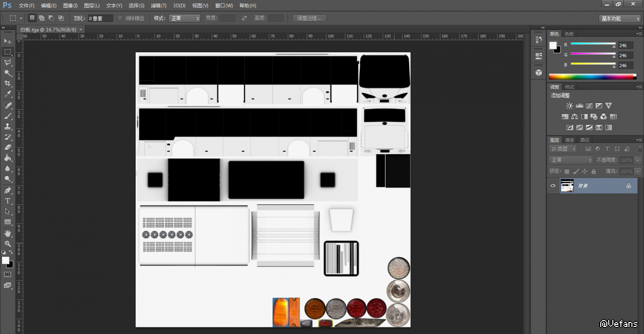The image size is (644, 334).
Task: Expand the 基本功能 workspace dropdown
Action: 620,19
